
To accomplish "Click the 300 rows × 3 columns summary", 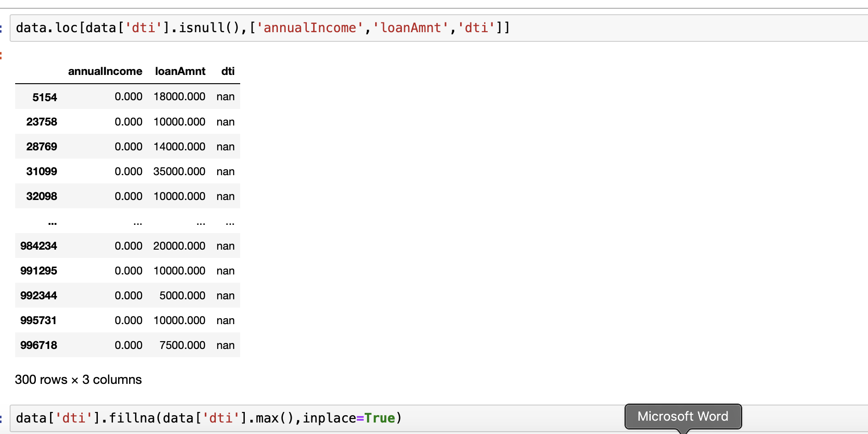I will [79, 380].
